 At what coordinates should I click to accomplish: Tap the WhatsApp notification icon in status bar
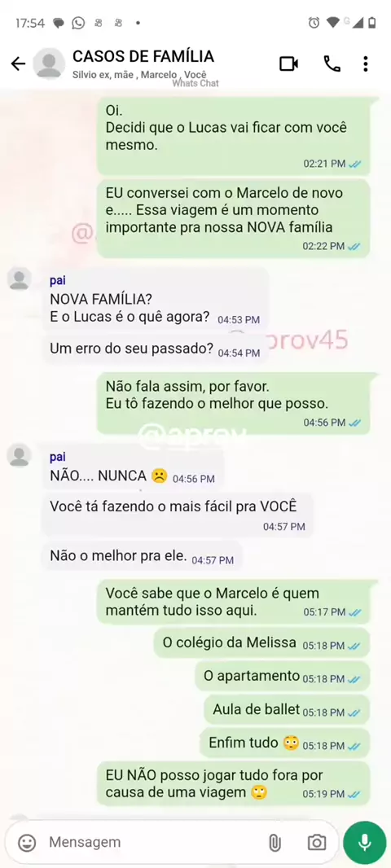pyautogui.click(x=79, y=23)
